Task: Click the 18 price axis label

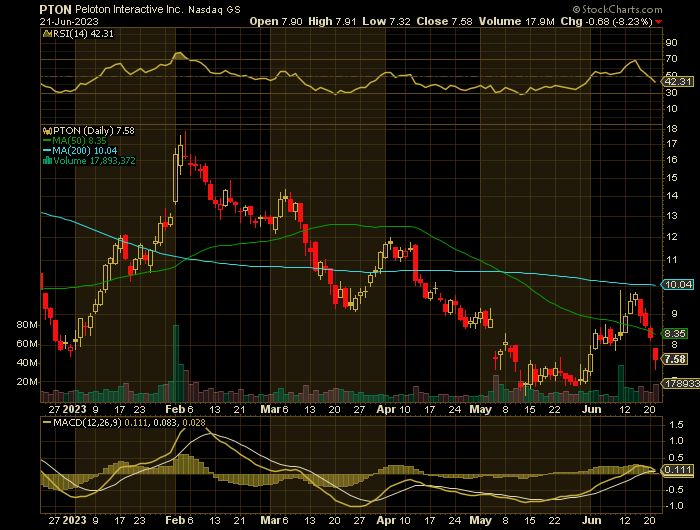Action: point(671,129)
